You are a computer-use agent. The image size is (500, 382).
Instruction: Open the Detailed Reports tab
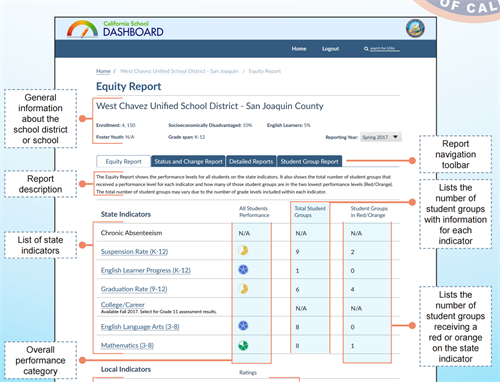(x=251, y=161)
